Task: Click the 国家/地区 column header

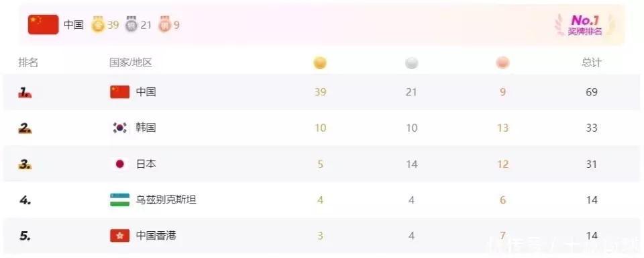Action: click(131, 63)
